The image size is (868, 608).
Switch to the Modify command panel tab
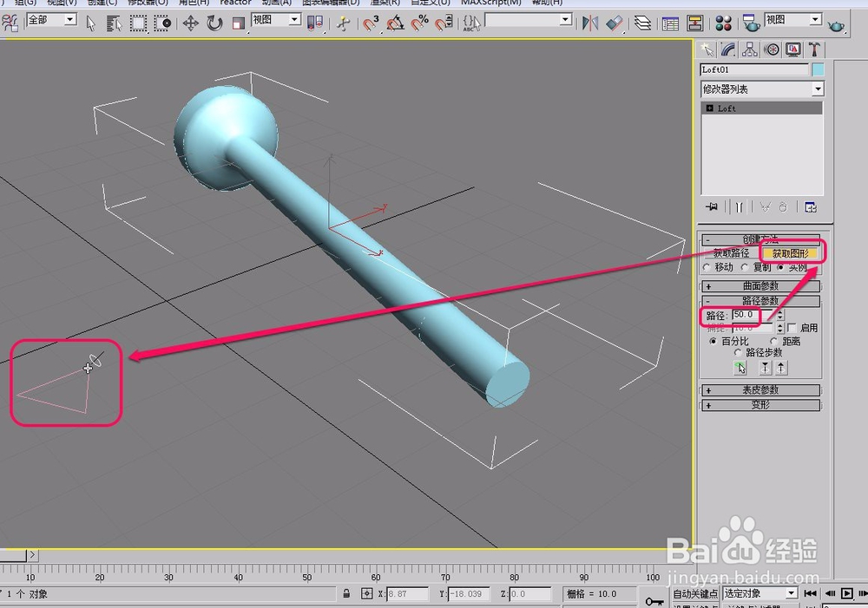click(728, 49)
